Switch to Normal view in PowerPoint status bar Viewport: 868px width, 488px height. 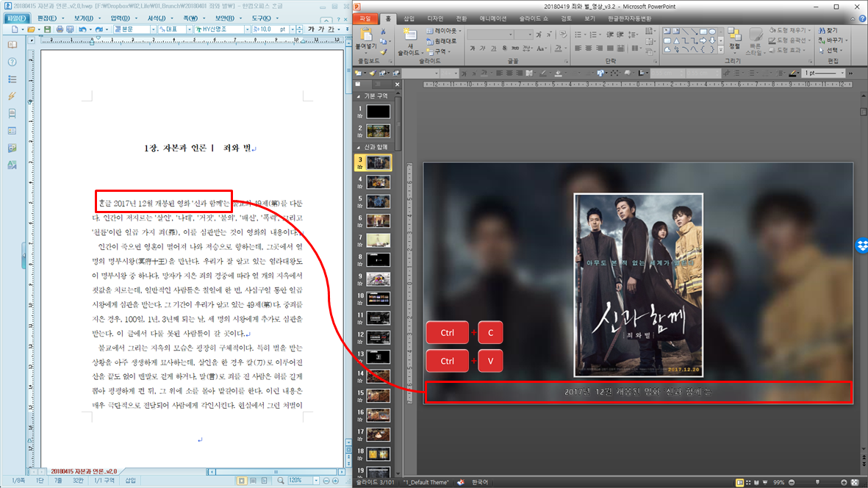[739, 482]
